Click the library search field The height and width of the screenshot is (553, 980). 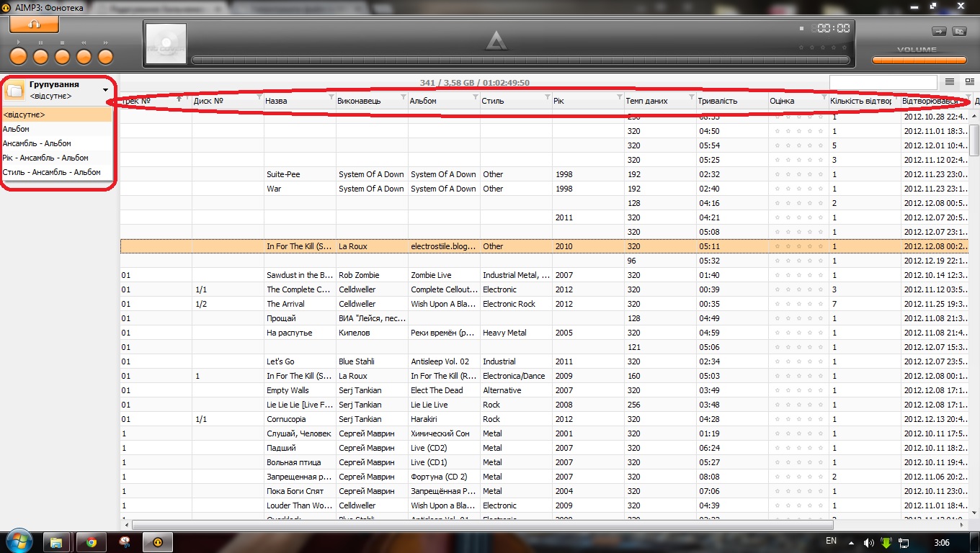pos(883,82)
